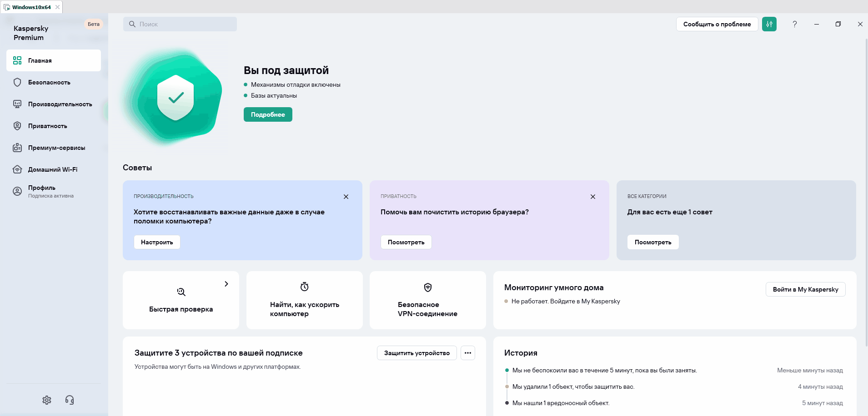
Task: Open Найти, как ускорить компьютер tile
Action: [x=305, y=300]
